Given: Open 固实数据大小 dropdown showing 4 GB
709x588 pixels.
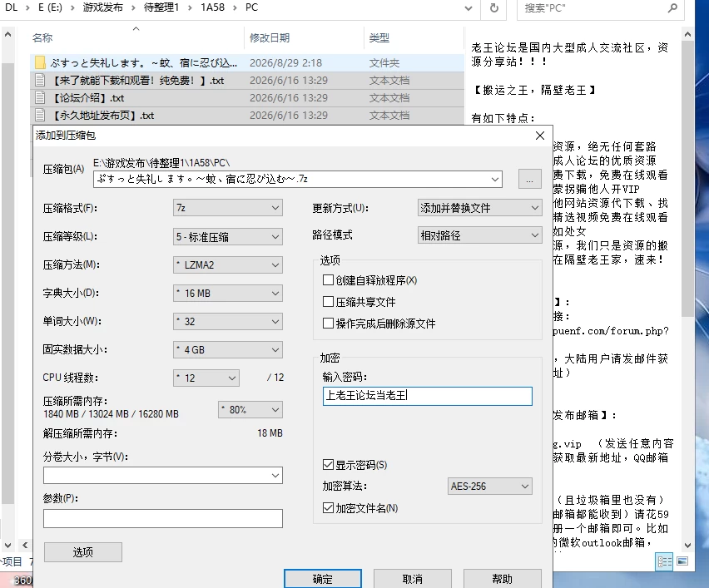Looking at the screenshot, I should coord(228,350).
